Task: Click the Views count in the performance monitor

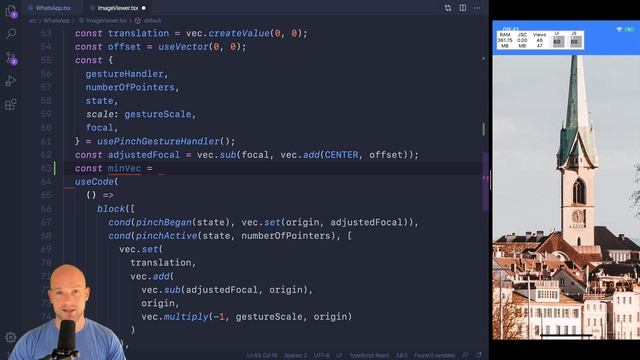Action: 539,40
